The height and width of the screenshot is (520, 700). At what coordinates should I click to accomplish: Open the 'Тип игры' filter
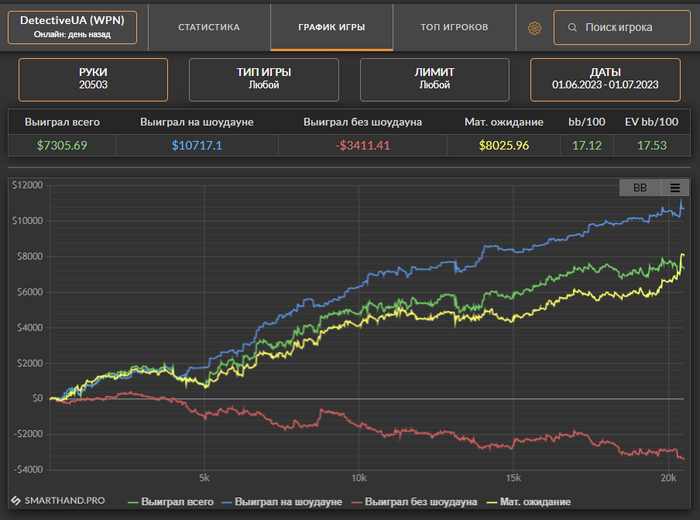pos(264,79)
